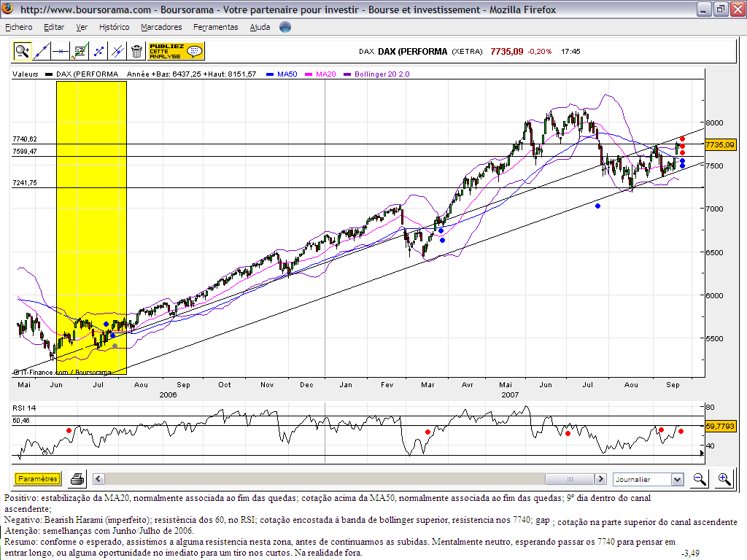Click the 60,46 RSI level label

click(21, 421)
